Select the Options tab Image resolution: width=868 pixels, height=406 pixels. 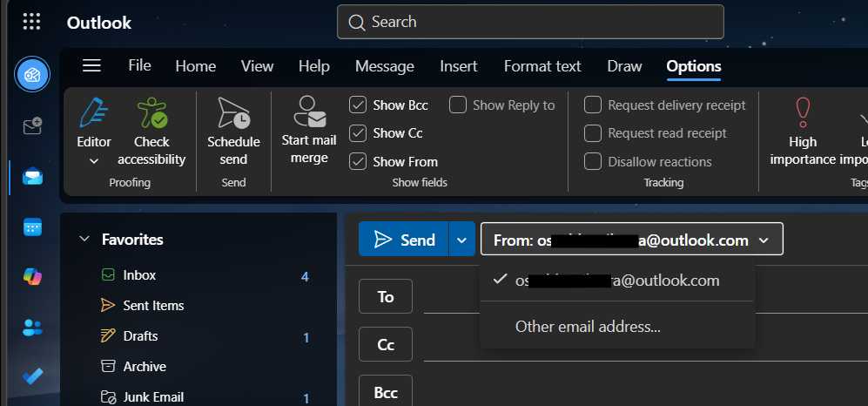694,66
